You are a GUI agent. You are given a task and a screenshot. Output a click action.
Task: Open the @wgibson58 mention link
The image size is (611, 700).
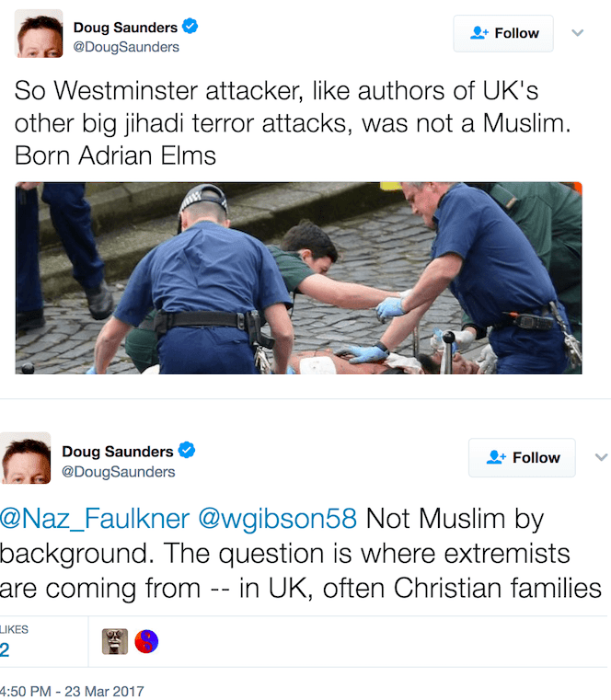click(x=277, y=519)
